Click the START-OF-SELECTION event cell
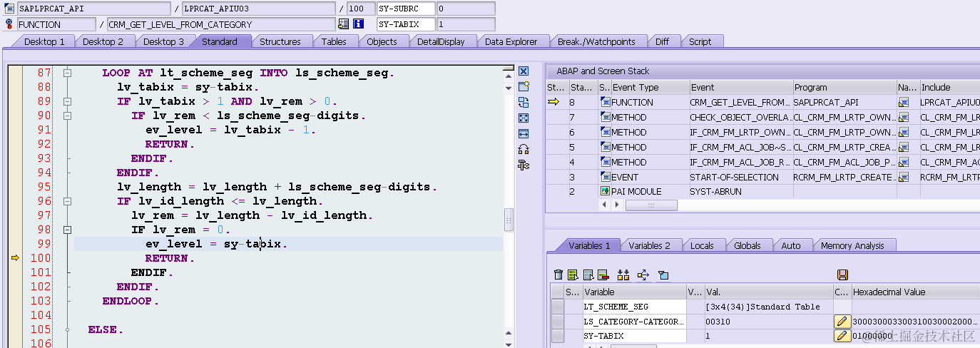Viewport: 980px width, 348px height. (x=740, y=177)
